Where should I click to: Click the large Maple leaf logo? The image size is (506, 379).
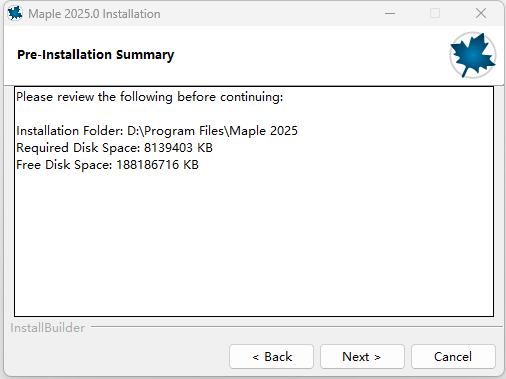[472, 55]
